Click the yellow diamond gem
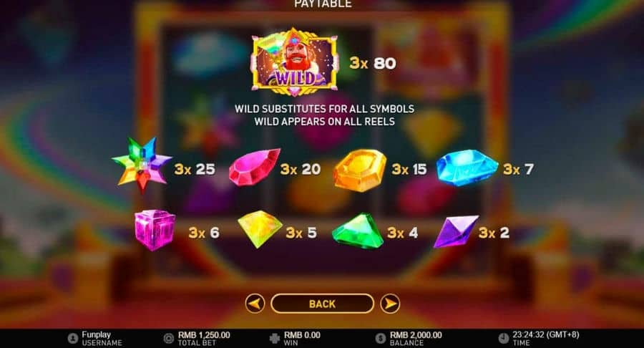This screenshot has width=644, height=348. (260, 229)
